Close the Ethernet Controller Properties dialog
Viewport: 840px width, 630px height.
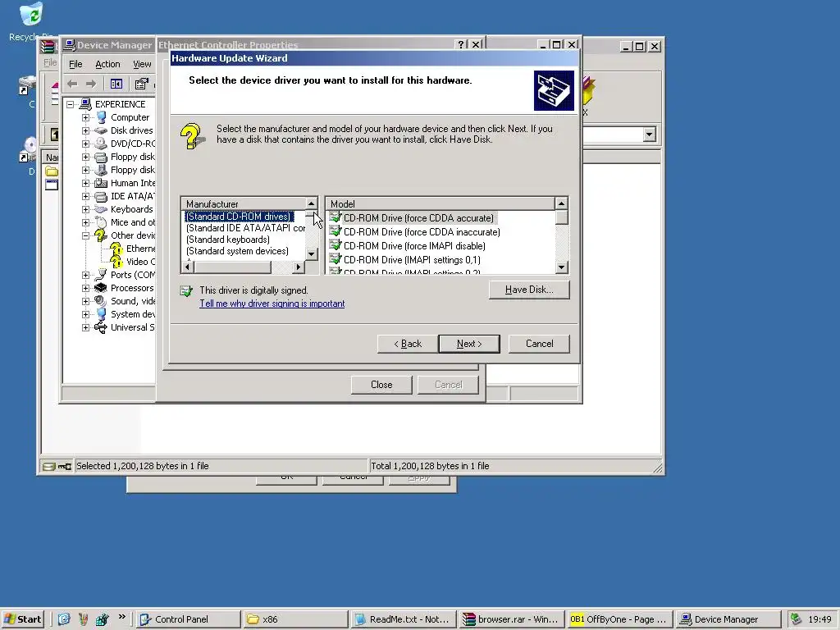pyautogui.click(x=381, y=385)
